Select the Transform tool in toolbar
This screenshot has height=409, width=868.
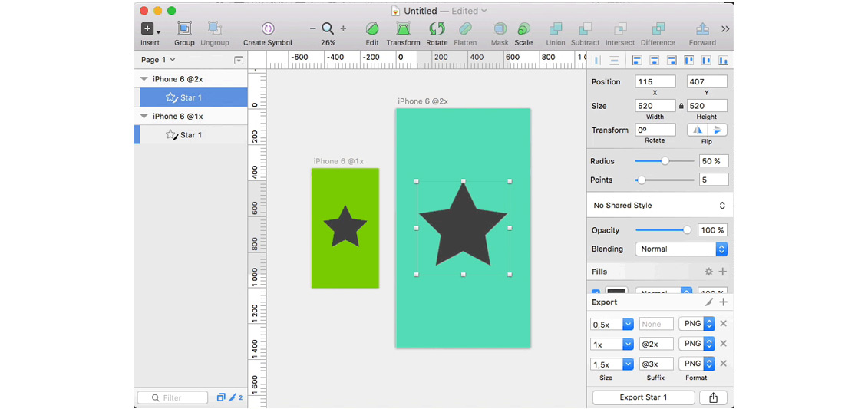pos(403,29)
